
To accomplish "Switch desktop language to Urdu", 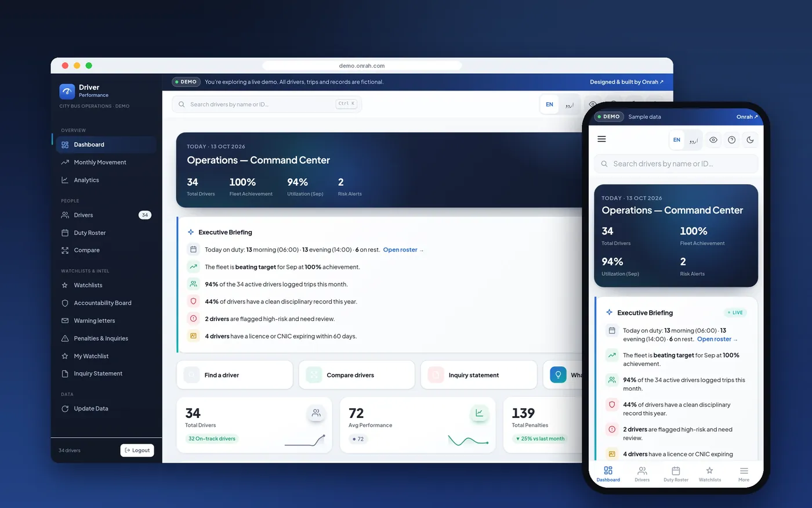I will 570,105.
